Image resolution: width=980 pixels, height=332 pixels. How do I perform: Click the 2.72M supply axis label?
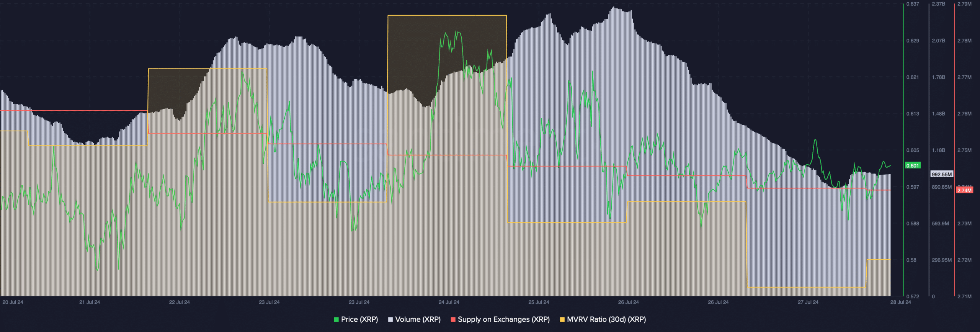point(964,260)
